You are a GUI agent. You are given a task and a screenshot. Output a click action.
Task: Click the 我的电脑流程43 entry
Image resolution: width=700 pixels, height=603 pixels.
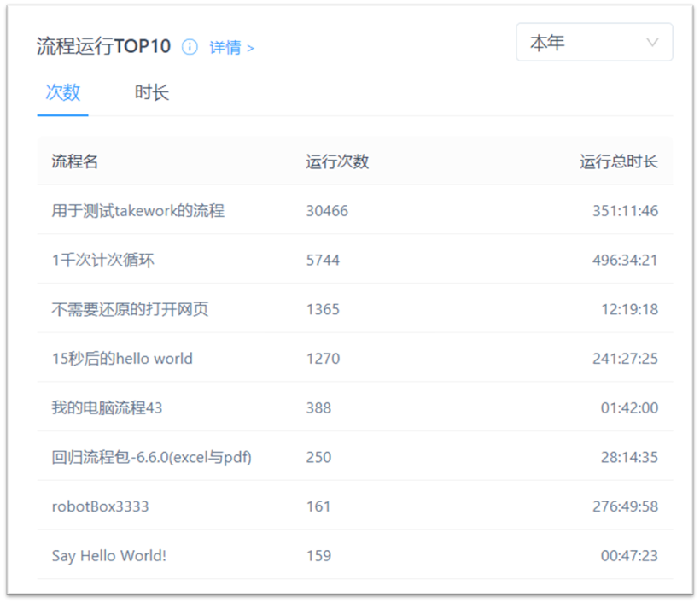[x=107, y=408]
